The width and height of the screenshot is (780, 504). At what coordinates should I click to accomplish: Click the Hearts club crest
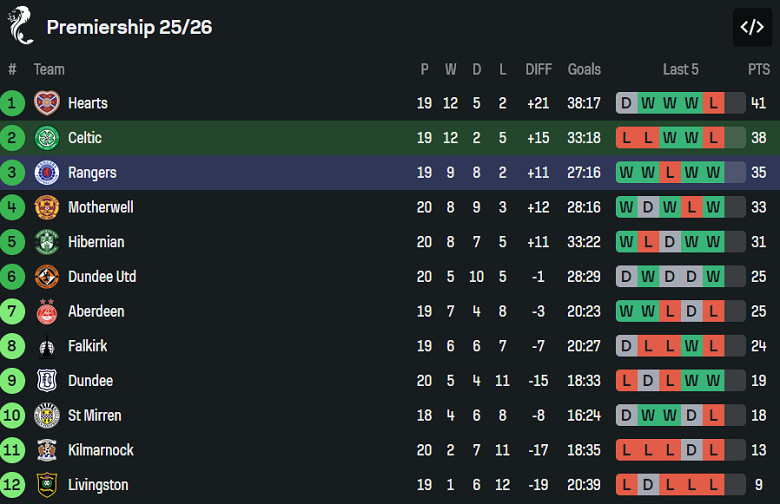[x=47, y=103]
